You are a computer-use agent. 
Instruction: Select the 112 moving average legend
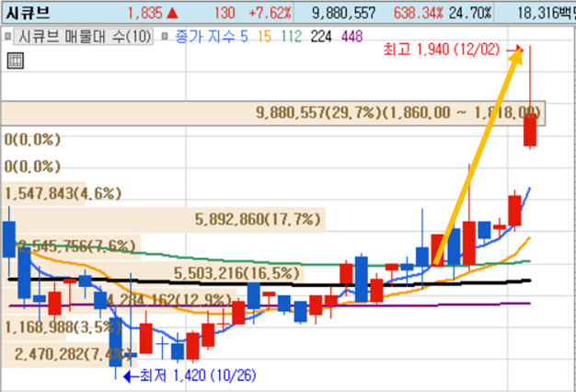[x=292, y=37]
